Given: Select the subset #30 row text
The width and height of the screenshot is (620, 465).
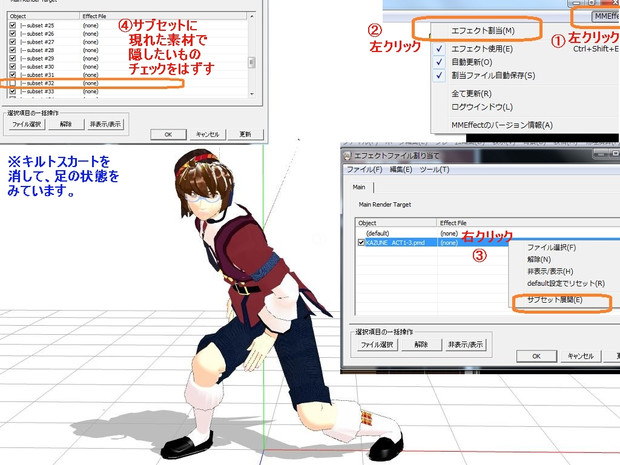Looking at the screenshot, I should (40, 66).
